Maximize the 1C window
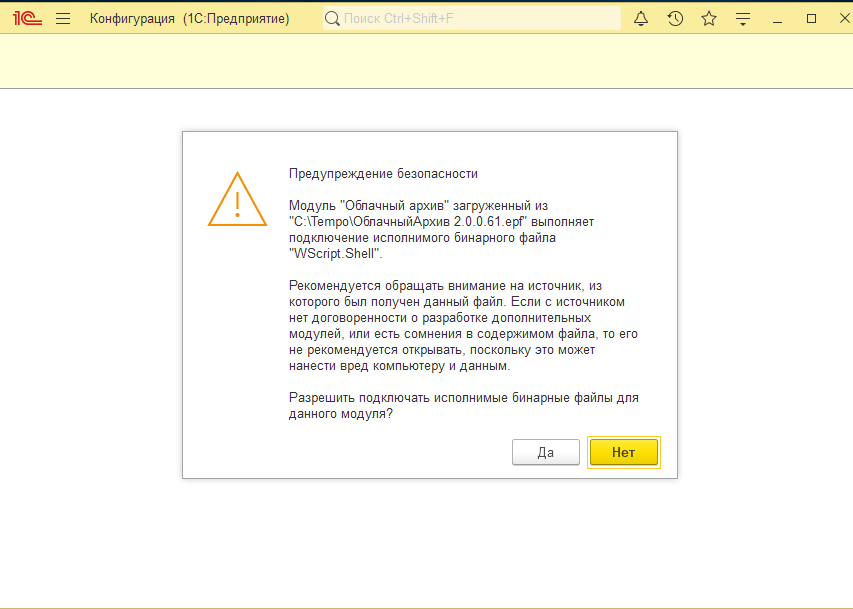Screen dimensions: 853x609 click(x=811, y=19)
